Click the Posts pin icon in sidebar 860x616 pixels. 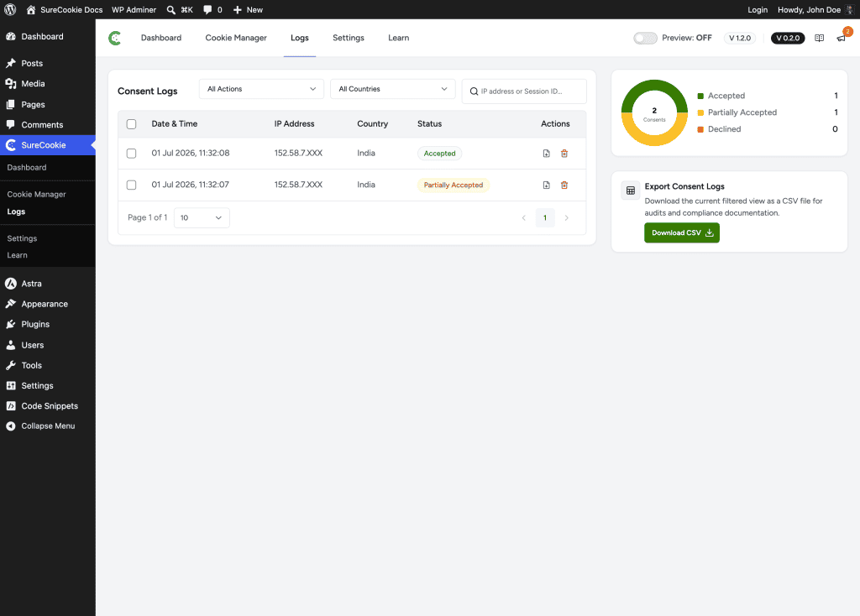(x=11, y=63)
